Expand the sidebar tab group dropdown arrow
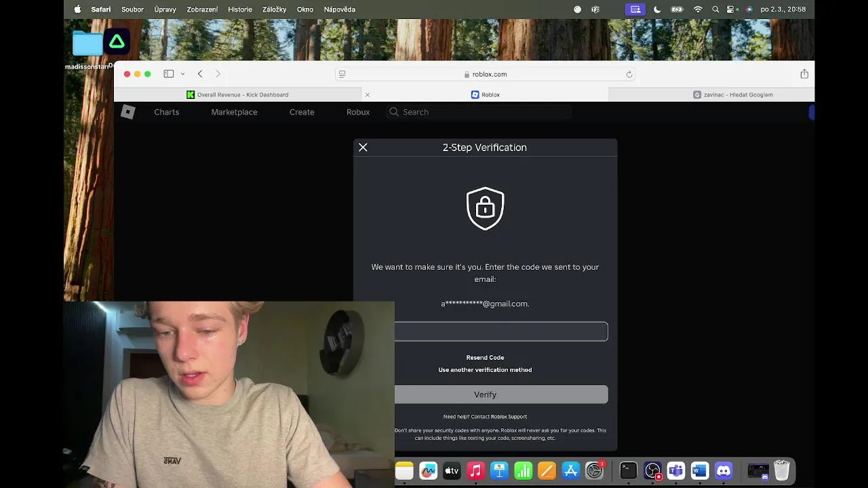Image resolution: width=868 pixels, height=488 pixels. 182,74
